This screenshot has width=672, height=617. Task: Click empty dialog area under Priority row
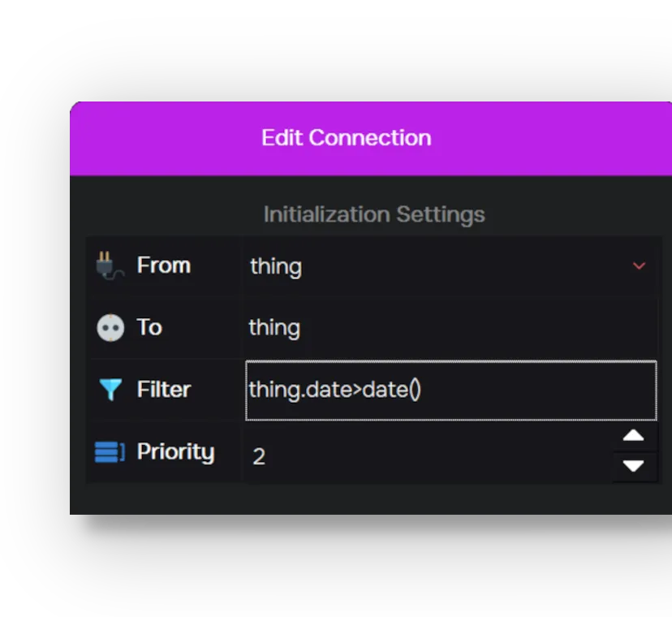pos(371,499)
